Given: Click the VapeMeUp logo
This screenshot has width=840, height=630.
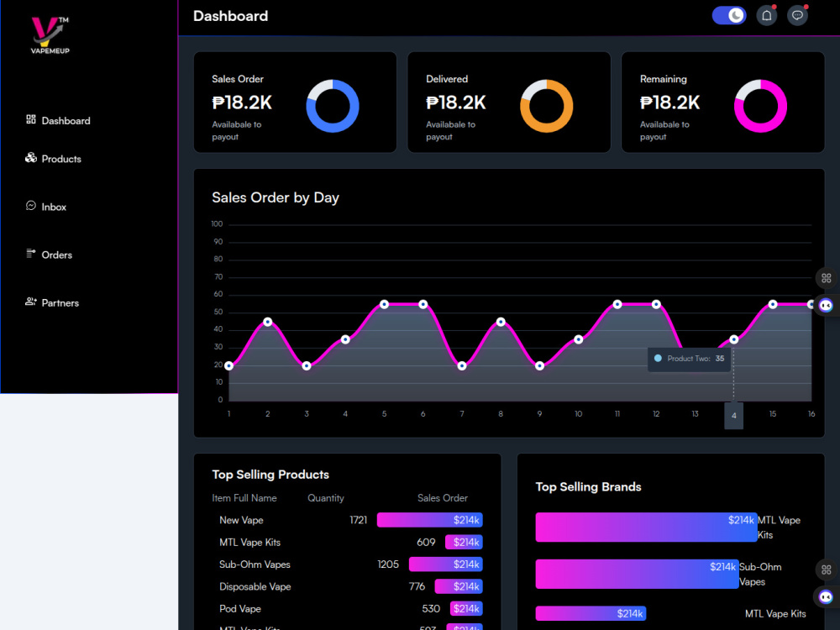Looking at the screenshot, I should coord(50,35).
